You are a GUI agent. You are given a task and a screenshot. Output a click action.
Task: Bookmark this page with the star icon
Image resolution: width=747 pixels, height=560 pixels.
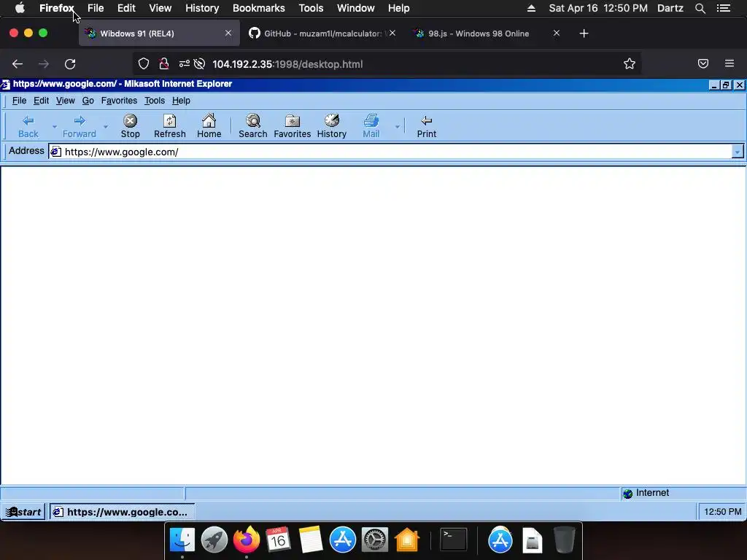(630, 64)
